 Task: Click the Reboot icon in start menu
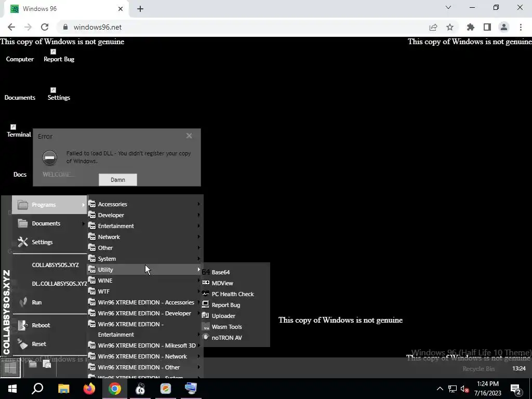(x=23, y=325)
